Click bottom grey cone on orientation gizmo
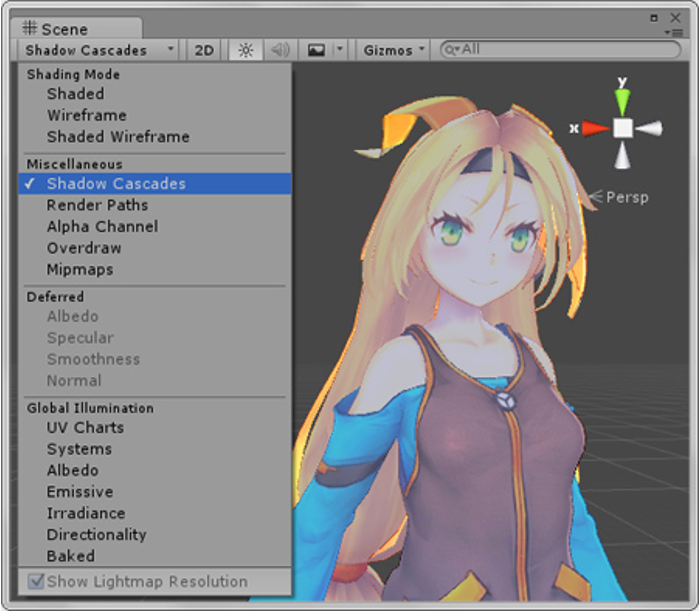700x612 pixels. (x=622, y=155)
